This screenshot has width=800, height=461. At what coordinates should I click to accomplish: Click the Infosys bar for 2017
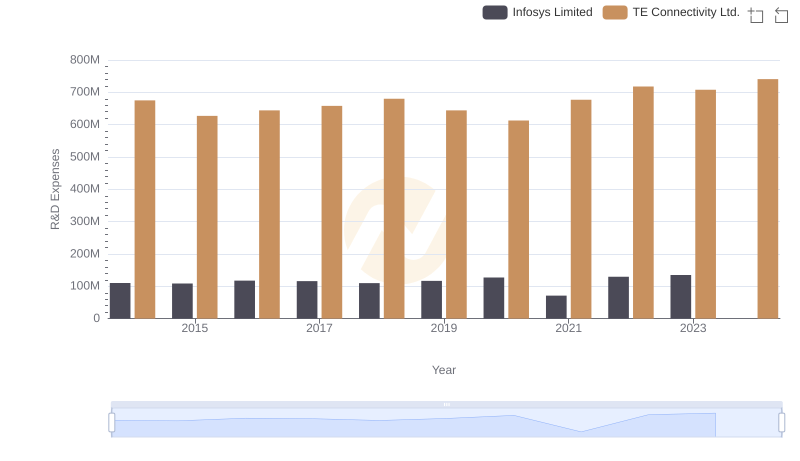point(307,300)
